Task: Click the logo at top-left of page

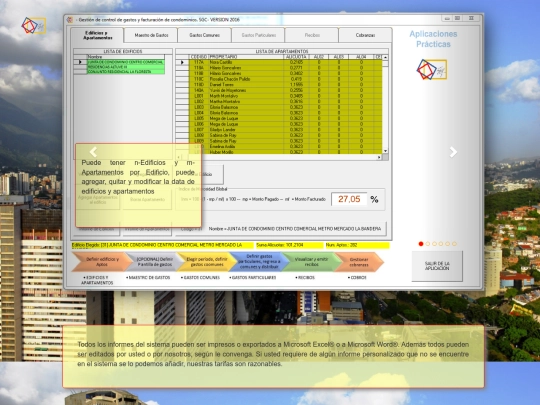Action: (34, 25)
